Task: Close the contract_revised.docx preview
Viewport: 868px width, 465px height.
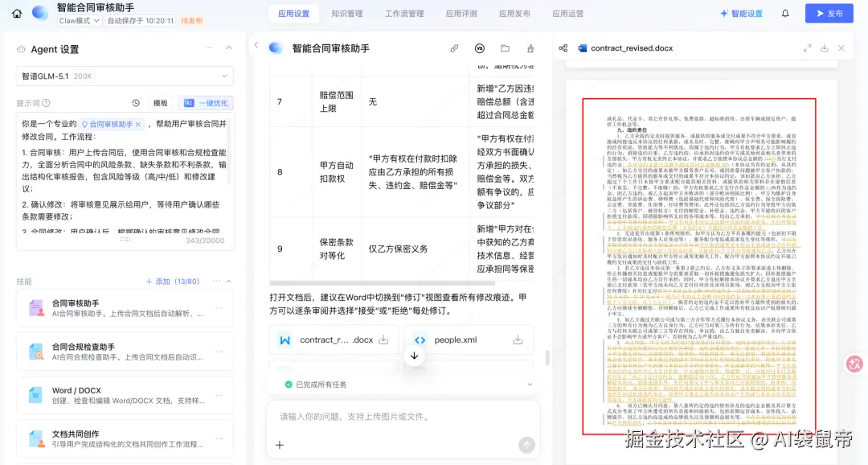Action: coord(841,48)
